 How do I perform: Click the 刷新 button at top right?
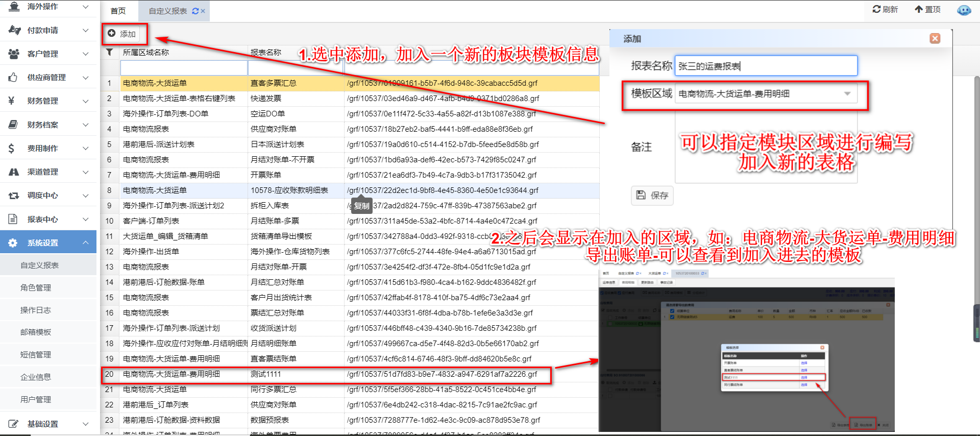coord(885,10)
